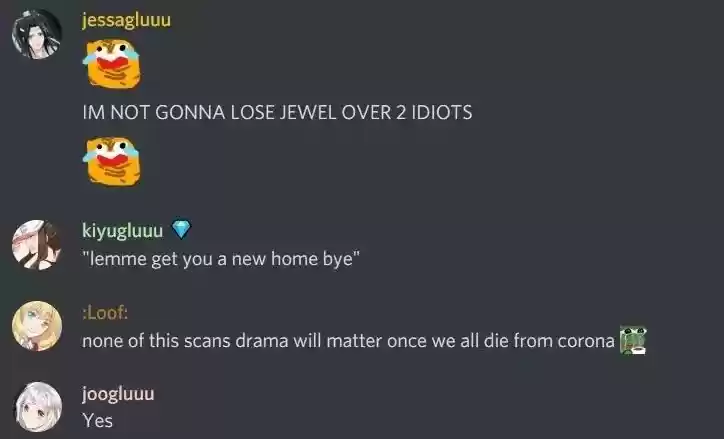Screen dimensions: 724x439
Task: Open :Loof: user's blonde avatar
Action: [37, 326]
